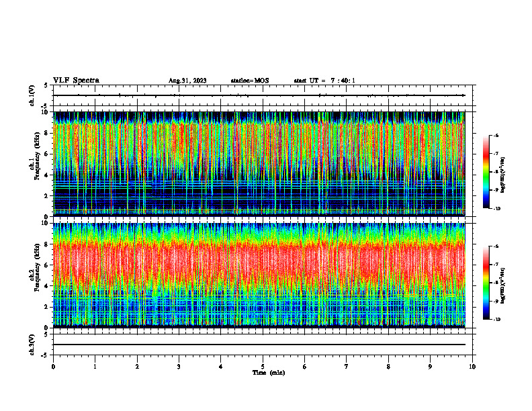Click inside the ch.2 spectrogram panel

(x=259, y=275)
